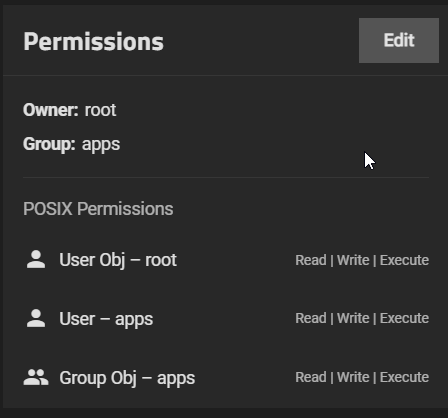The image size is (448, 418).
Task: Select the Permissions card title
Action: (93, 42)
